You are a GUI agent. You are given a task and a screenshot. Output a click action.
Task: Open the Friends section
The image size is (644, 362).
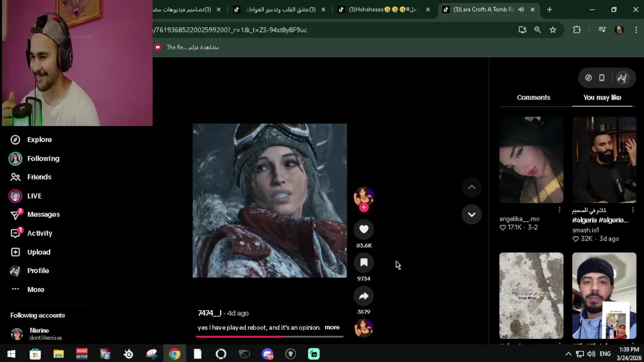31,177
